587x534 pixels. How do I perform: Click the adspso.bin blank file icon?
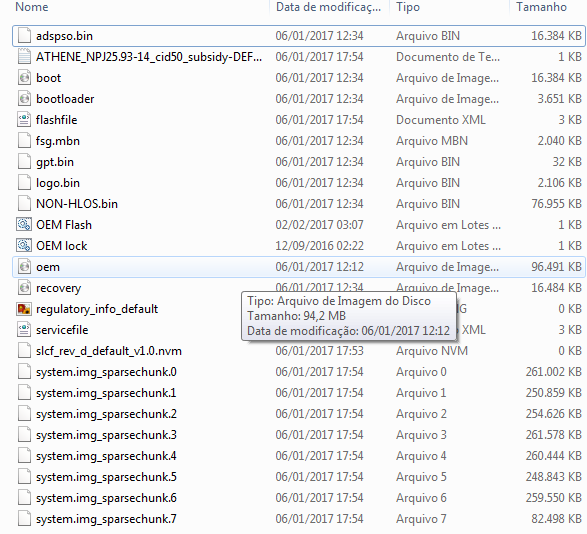pyautogui.click(x=24, y=36)
